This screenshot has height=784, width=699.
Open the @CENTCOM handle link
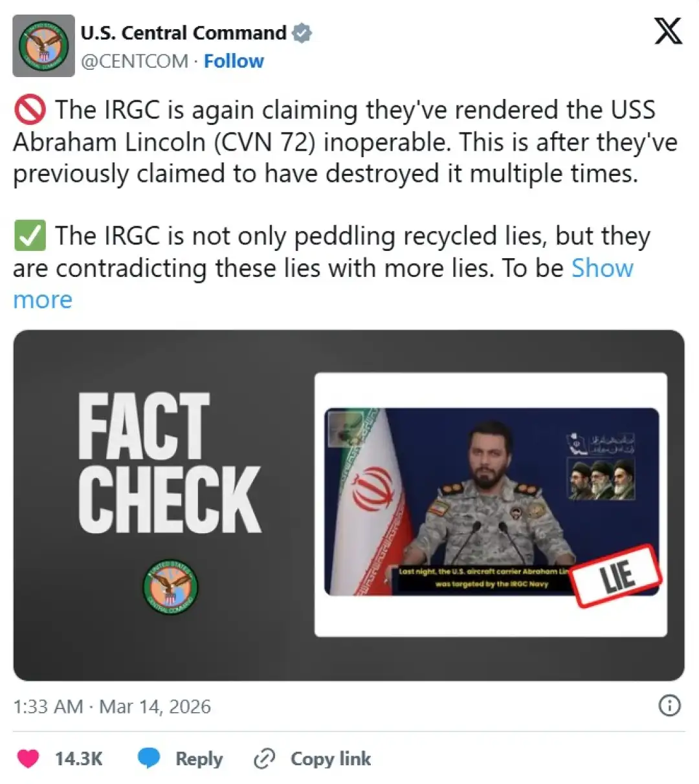135,61
